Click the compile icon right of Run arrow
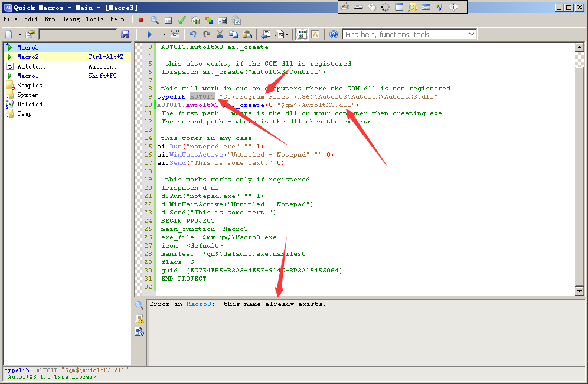588x384 pixels. pos(175,34)
